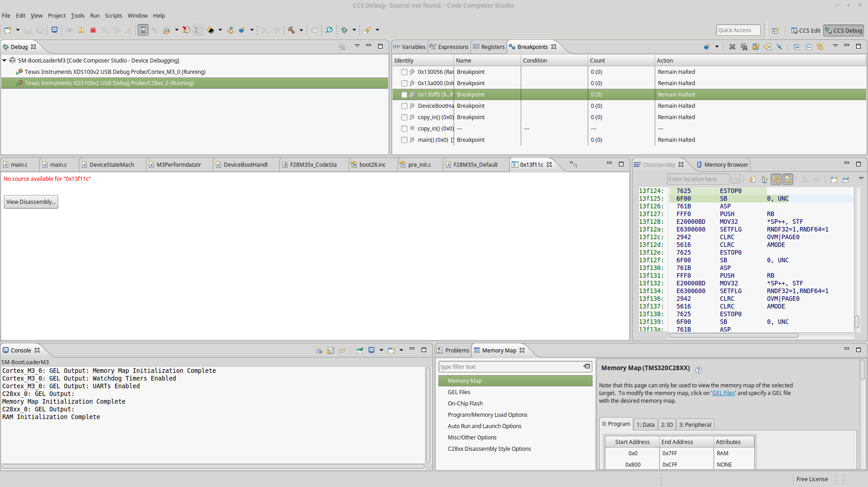The image size is (868, 487).
Task: Click the hammer Build icon
Action: (x=291, y=30)
